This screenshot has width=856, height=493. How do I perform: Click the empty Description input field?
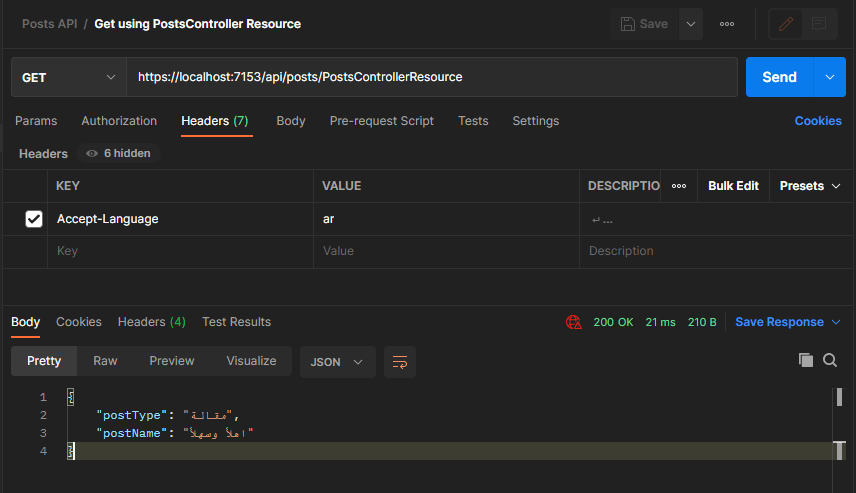point(716,251)
